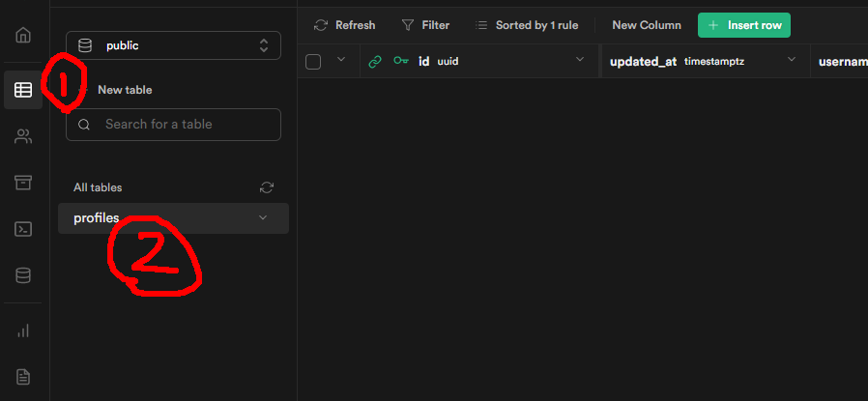This screenshot has width=868, height=401.
Task: Open the Reports bar chart icon
Action: pos(23,330)
